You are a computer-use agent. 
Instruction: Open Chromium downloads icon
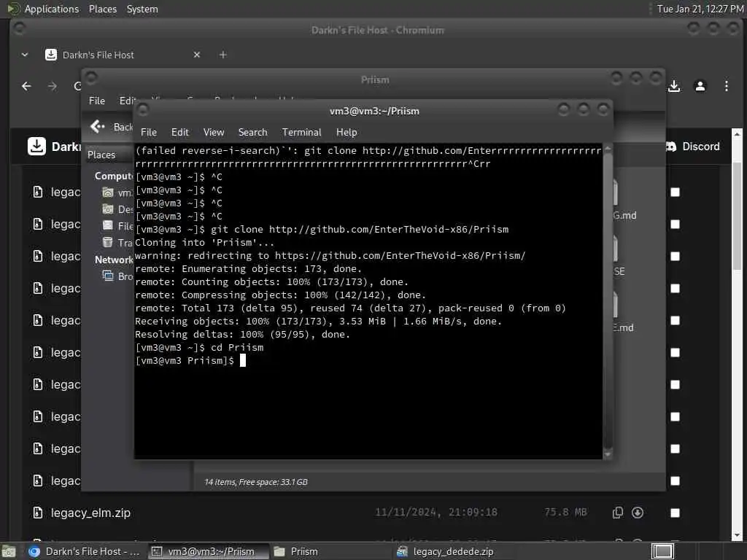[674, 86]
